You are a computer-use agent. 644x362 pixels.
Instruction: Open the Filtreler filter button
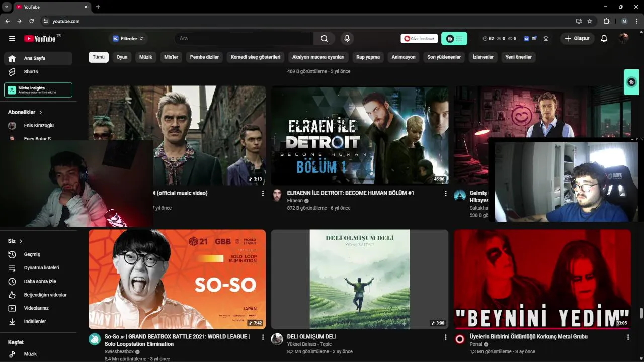pos(128,39)
